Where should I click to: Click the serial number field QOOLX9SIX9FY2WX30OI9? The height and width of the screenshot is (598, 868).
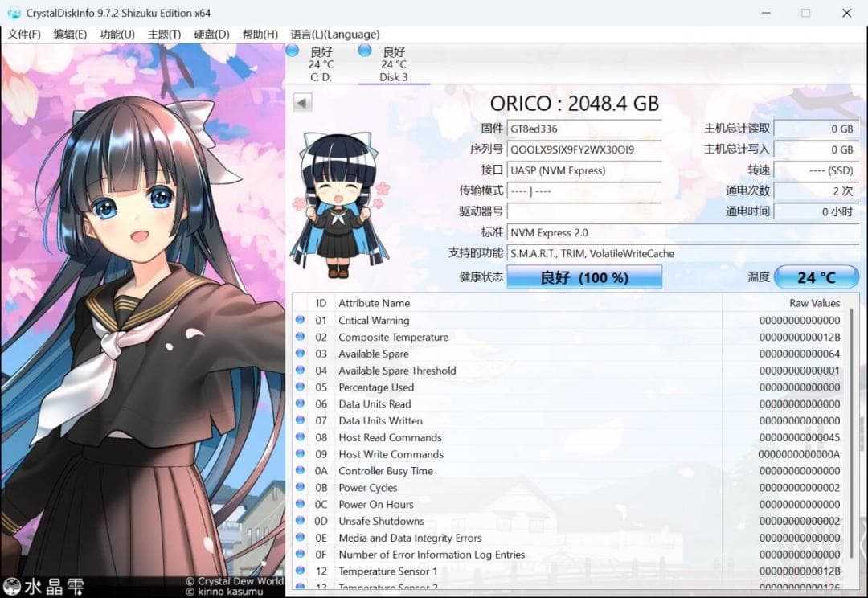pyautogui.click(x=584, y=149)
